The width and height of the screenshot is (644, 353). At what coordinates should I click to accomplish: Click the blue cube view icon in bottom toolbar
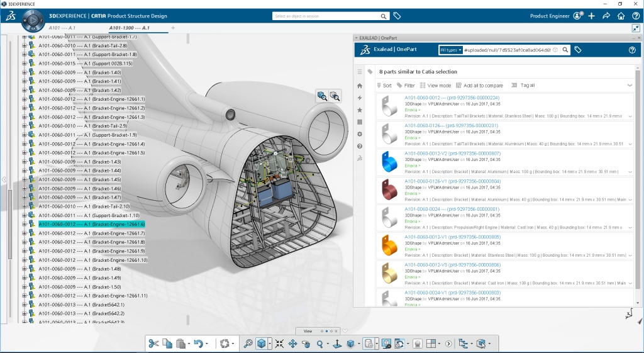pyautogui.click(x=261, y=344)
